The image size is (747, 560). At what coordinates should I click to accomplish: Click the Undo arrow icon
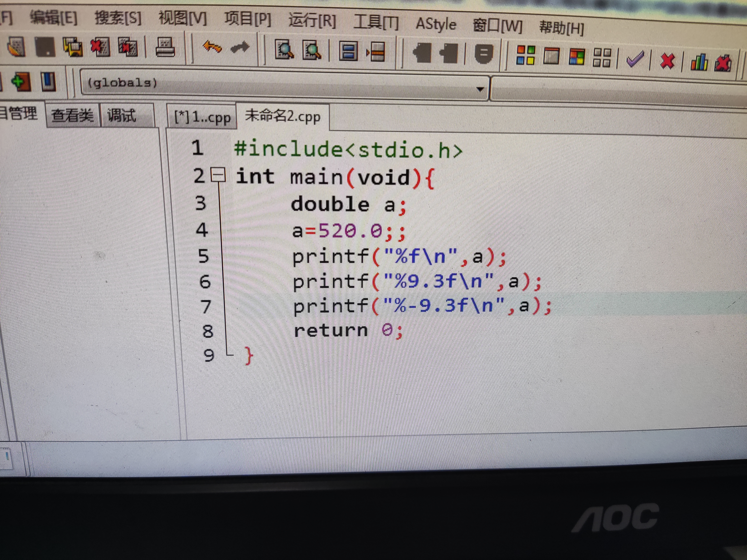(212, 47)
